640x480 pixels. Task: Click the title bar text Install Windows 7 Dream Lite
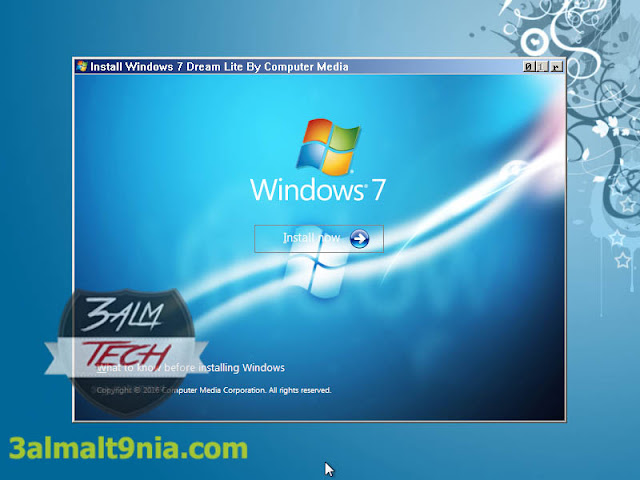click(167, 67)
